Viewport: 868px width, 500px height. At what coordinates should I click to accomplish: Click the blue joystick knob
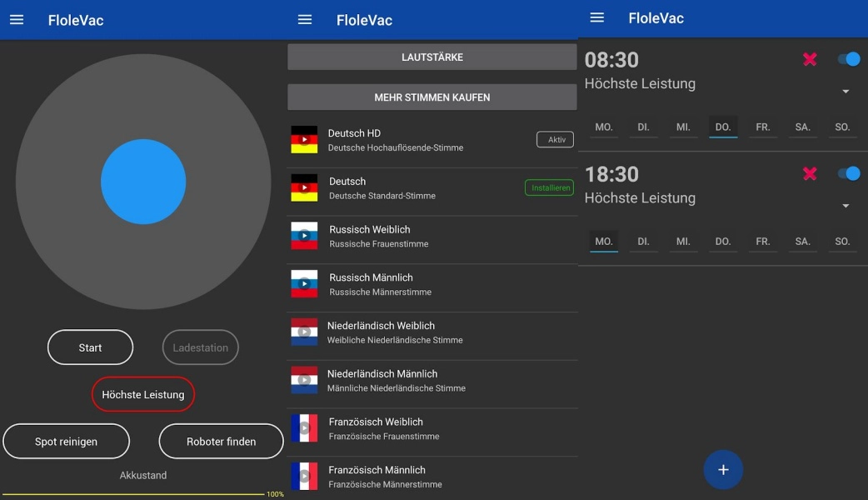[143, 182]
